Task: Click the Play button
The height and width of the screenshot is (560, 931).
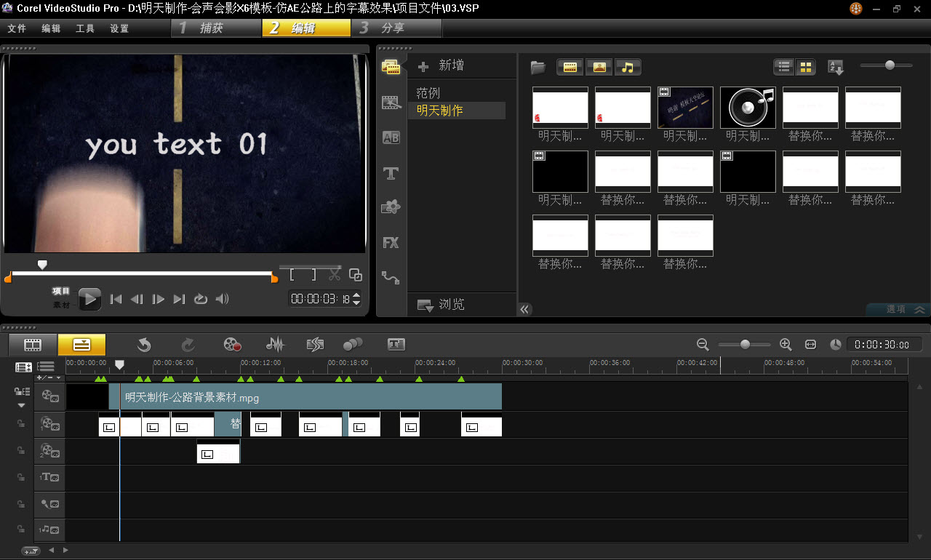Action: [89, 299]
